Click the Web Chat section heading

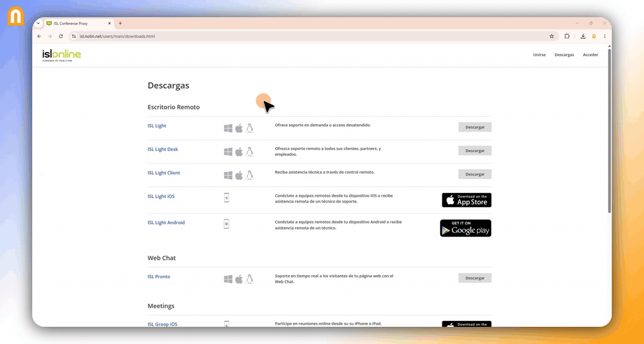pos(161,258)
